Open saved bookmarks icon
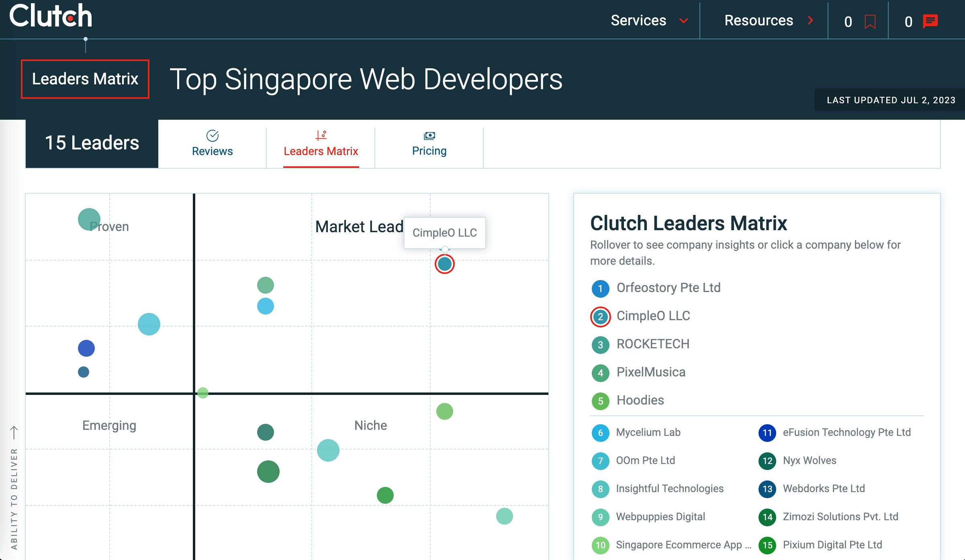965x560 pixels. [870, 22]
